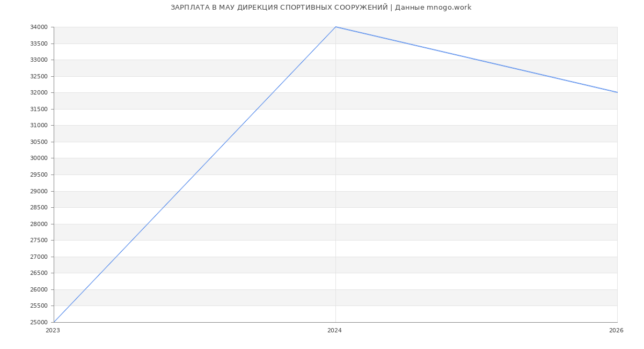The height and width of the screenshot is (349, 644).
Task: Click the 34000 y-axis label
Action: [x=39, y=27]
